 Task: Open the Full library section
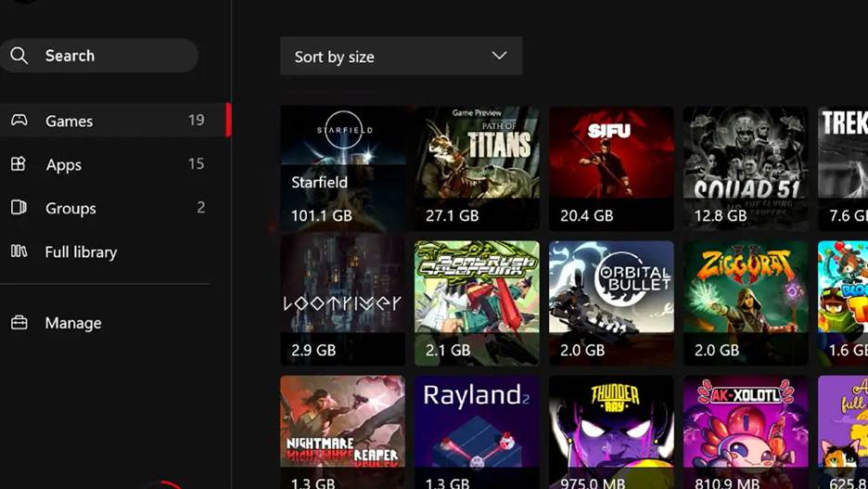pos(81,251)
